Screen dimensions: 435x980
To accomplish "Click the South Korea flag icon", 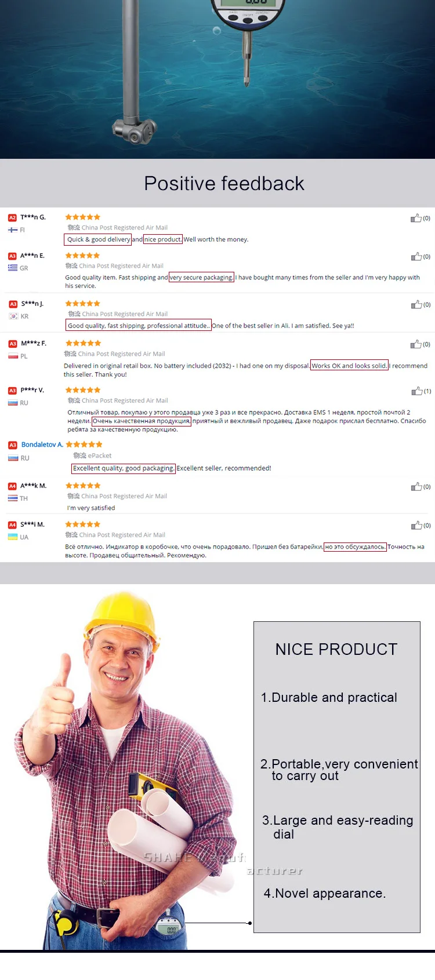I will click(x=13, y=316).
